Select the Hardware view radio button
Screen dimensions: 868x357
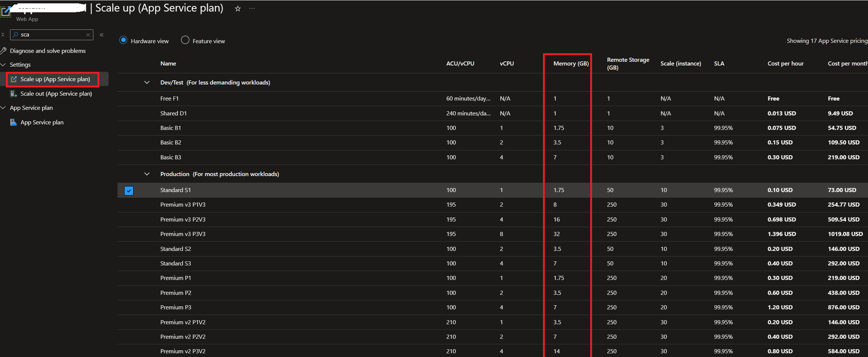point(123,40)
